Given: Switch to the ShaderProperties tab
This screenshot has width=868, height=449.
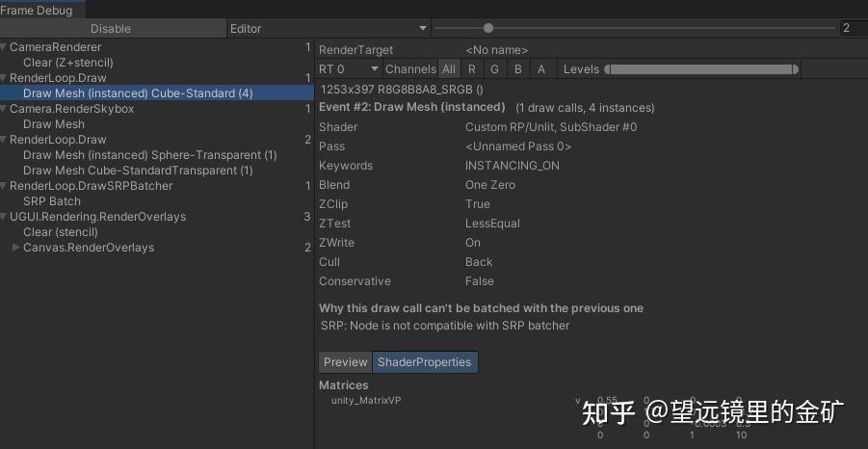Looking at the screenshot, I should point(425,362).
